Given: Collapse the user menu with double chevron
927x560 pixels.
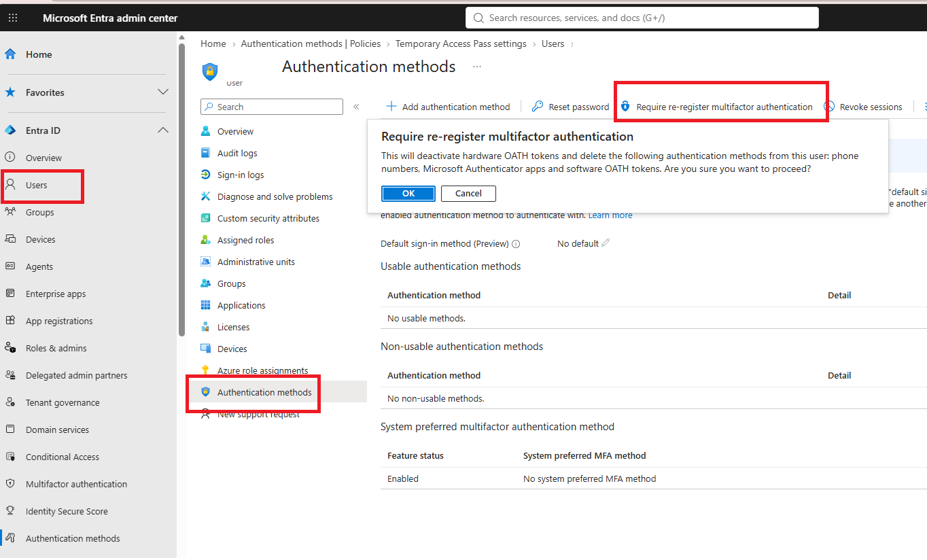Looking at the screenshot, I should coord(356,107).
